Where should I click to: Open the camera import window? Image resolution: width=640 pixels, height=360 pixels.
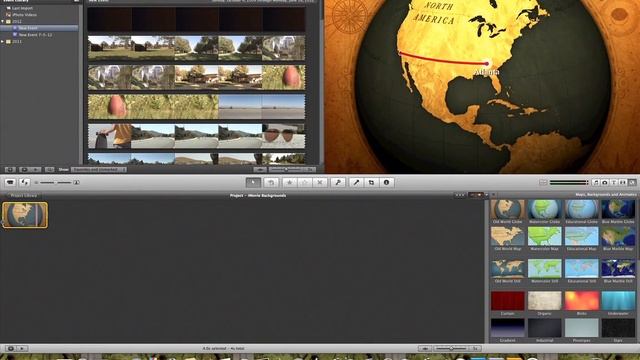[x=10, y=182]
